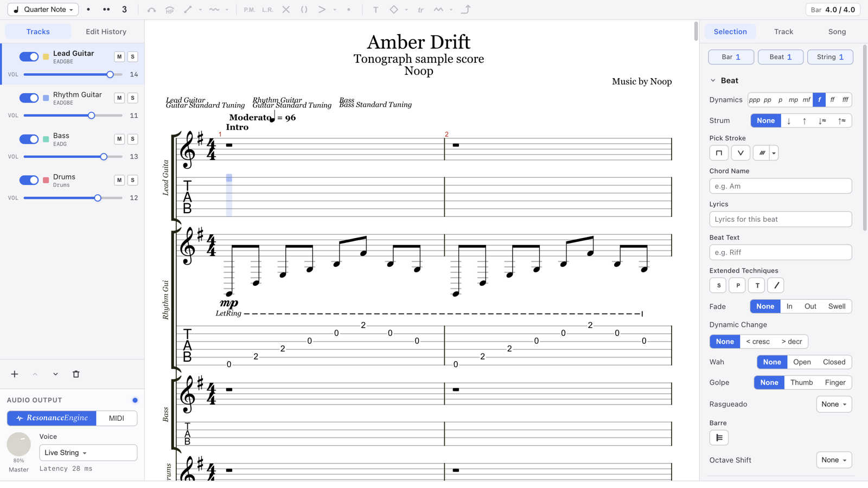The height and width of the screenshot is (488, 868).
Task: Apply the trill (tr) ornament
Action: (420, 10)
